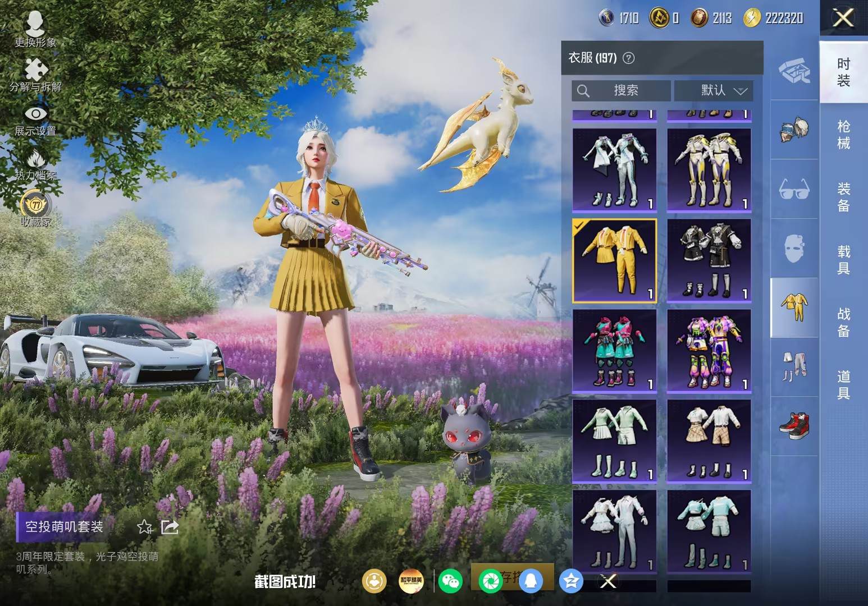This screenshot has width=868, height=606.
Task: Open 收藏家 collector badge
Action: [x=35, y=209]
